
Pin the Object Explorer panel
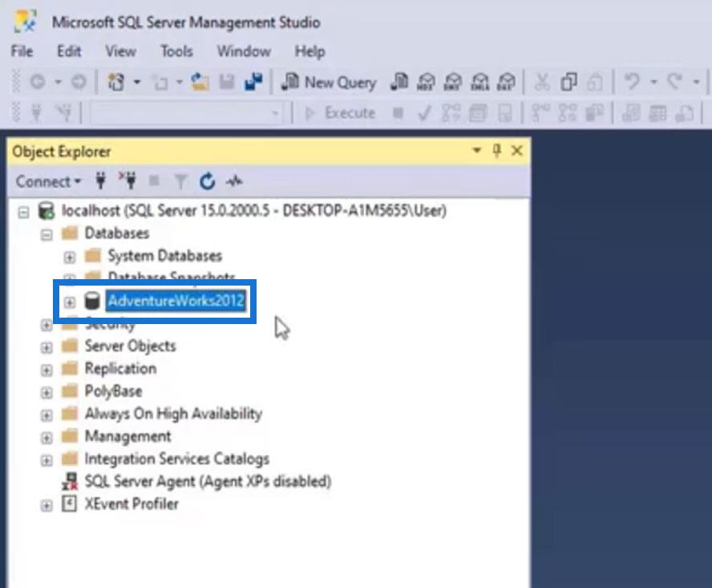pyautogui.click(x=497, y=150)
